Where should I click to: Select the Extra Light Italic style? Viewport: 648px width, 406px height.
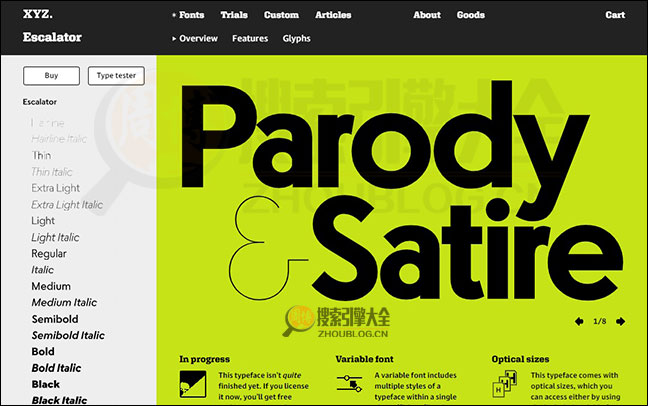(67, 205)
